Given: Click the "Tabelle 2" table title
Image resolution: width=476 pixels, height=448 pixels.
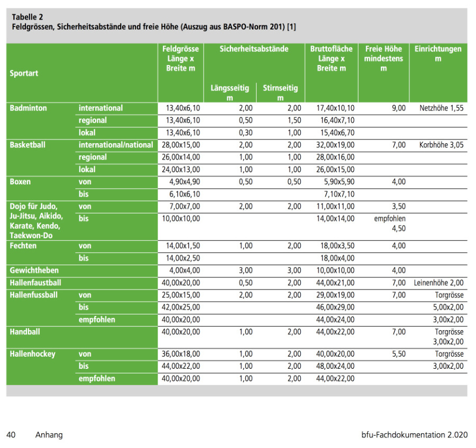Looking at the screenshot, I should (28, 17).
